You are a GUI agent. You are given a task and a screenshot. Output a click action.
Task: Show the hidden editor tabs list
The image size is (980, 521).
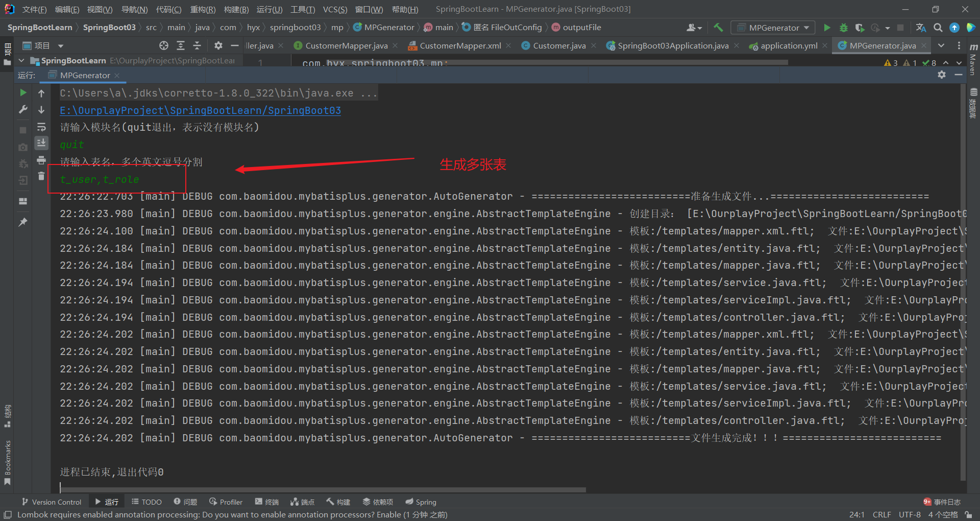(941, 45)
